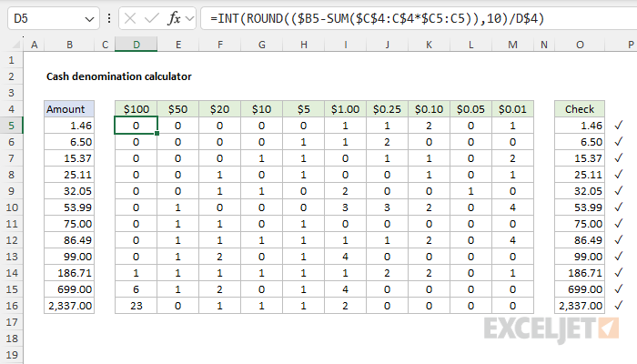
Task: Select amount cell 53.99 in column B
Action: click(x=69, y=207)
